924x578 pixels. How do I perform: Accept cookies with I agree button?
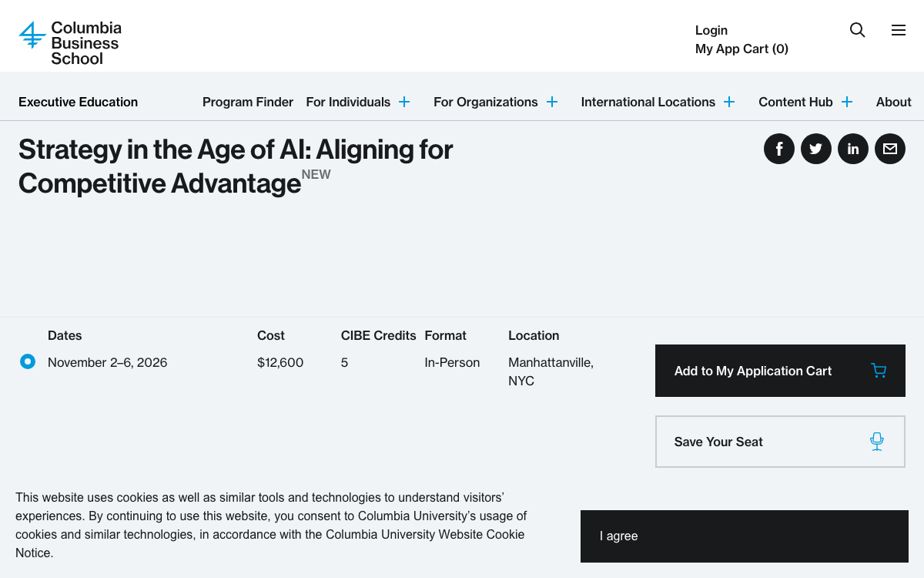[745, 536]
